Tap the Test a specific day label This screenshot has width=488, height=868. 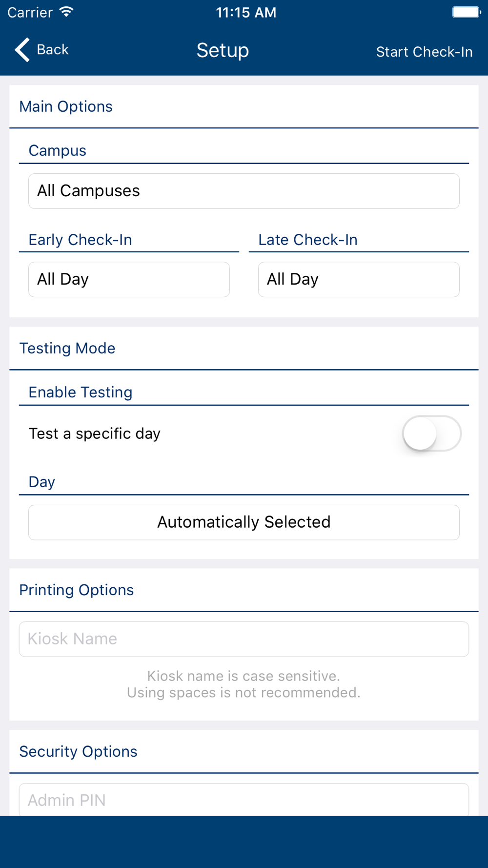click(x=95, y=434)
